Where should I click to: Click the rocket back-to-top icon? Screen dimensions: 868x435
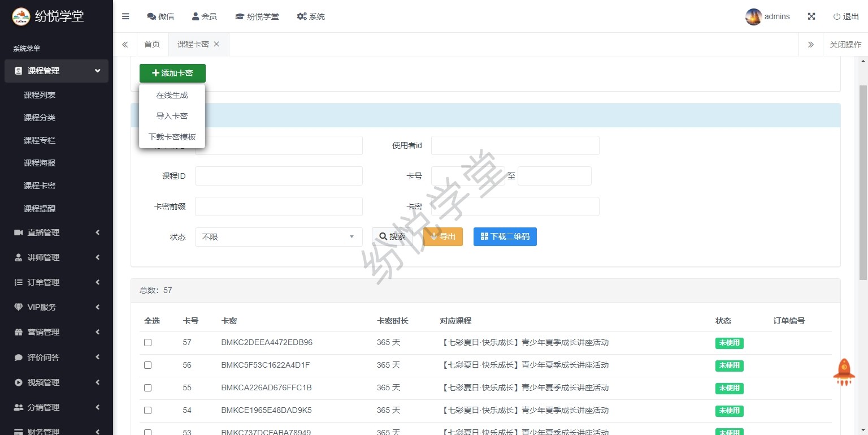844,372
